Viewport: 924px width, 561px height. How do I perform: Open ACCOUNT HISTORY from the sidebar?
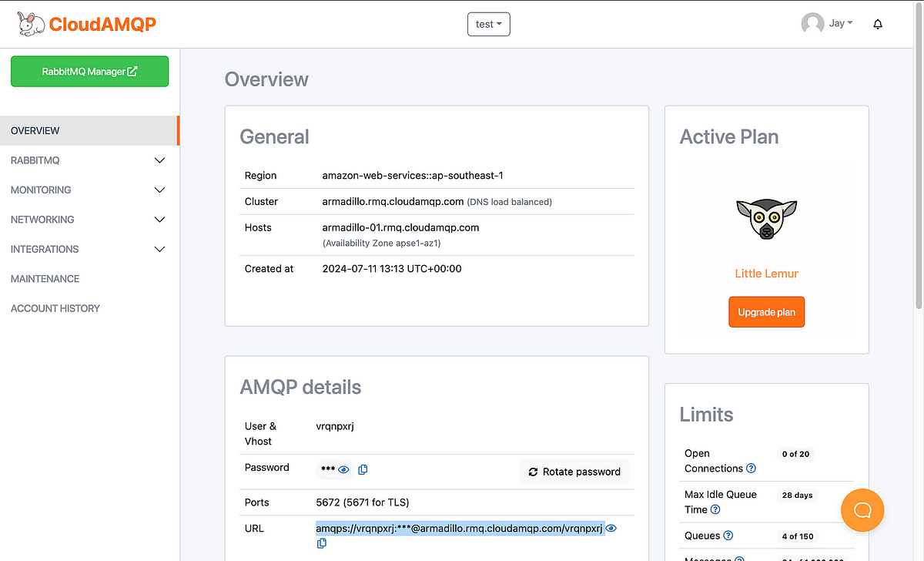tap(55, 308)
